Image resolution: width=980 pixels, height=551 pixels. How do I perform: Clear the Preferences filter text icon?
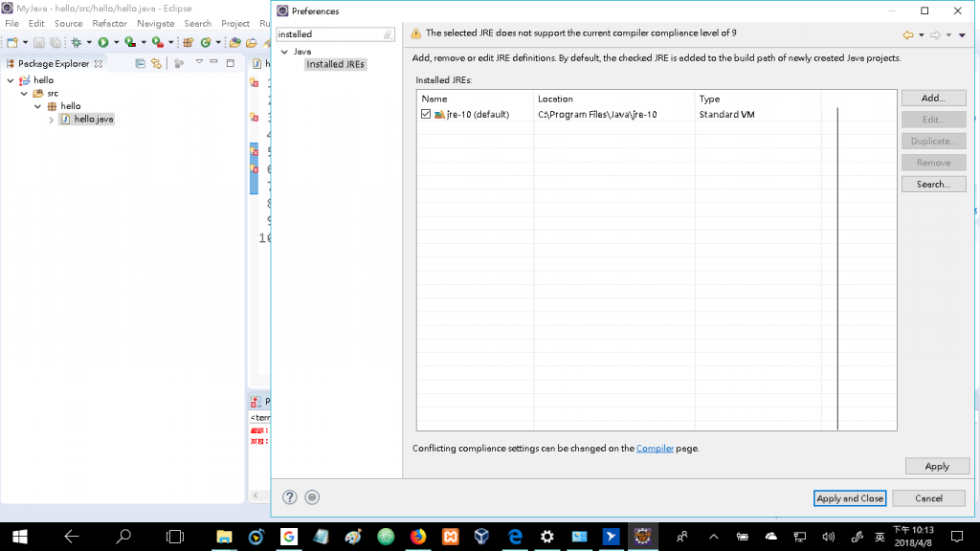[x=389, y=34]
